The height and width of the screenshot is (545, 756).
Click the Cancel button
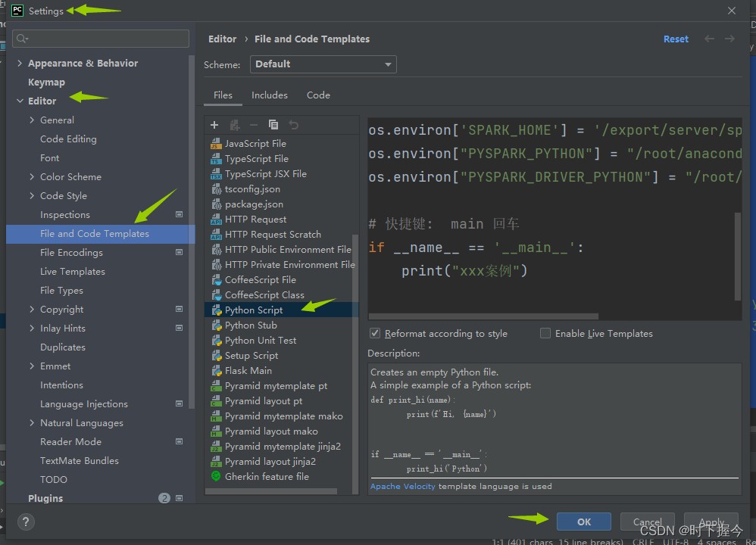(x=647, y=522)
